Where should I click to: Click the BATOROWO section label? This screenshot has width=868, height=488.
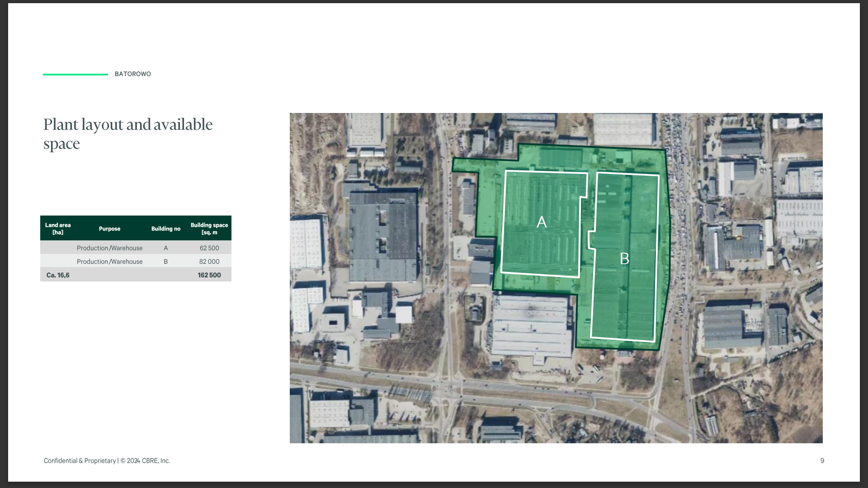(132, 74)
